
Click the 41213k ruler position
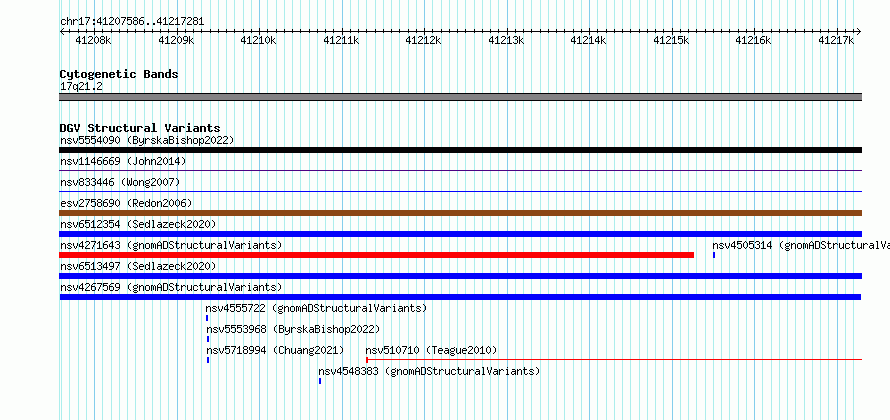point(506,40)
